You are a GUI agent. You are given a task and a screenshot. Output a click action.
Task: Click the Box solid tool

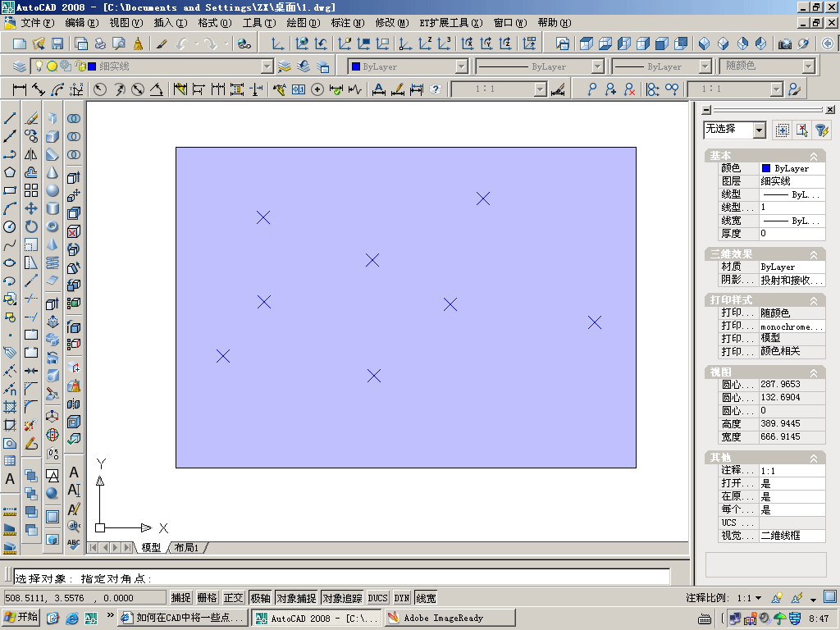[52, 136]
